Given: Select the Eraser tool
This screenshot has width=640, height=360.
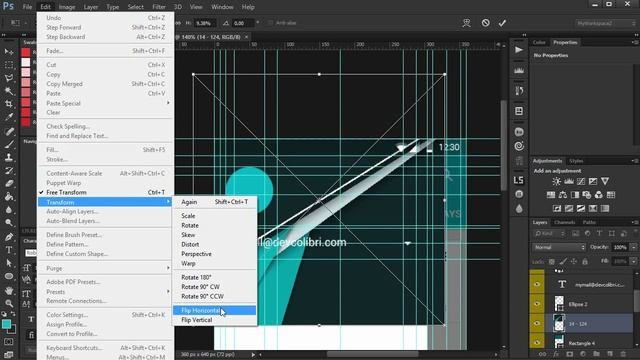Looking at the screenshot, I should (9, 184).
